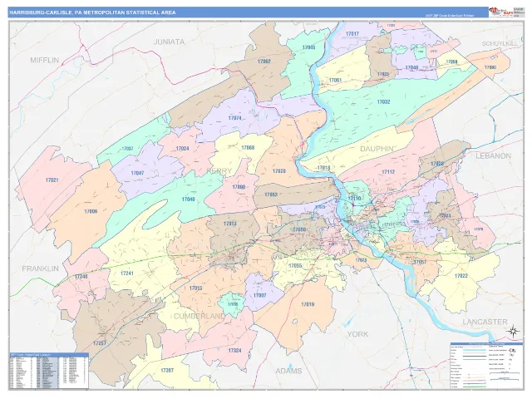Click the ZIP code index table

(49, 371)
